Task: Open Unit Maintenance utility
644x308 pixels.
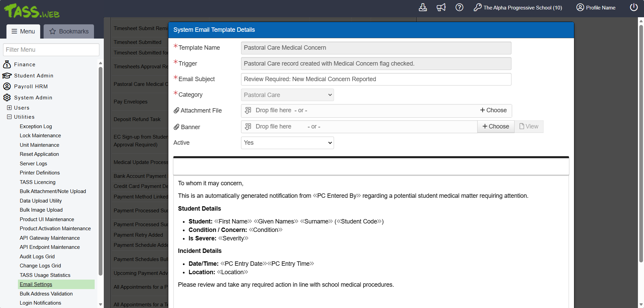Action: coord(40,145)
